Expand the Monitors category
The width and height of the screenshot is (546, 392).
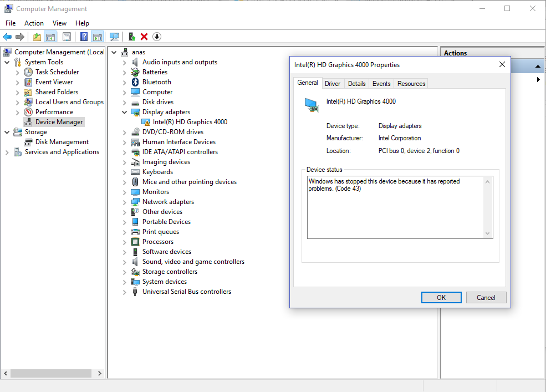(124, 192)
